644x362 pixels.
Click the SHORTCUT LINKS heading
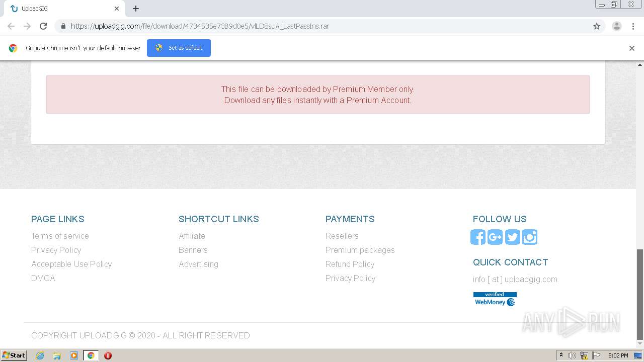(219, 219)
